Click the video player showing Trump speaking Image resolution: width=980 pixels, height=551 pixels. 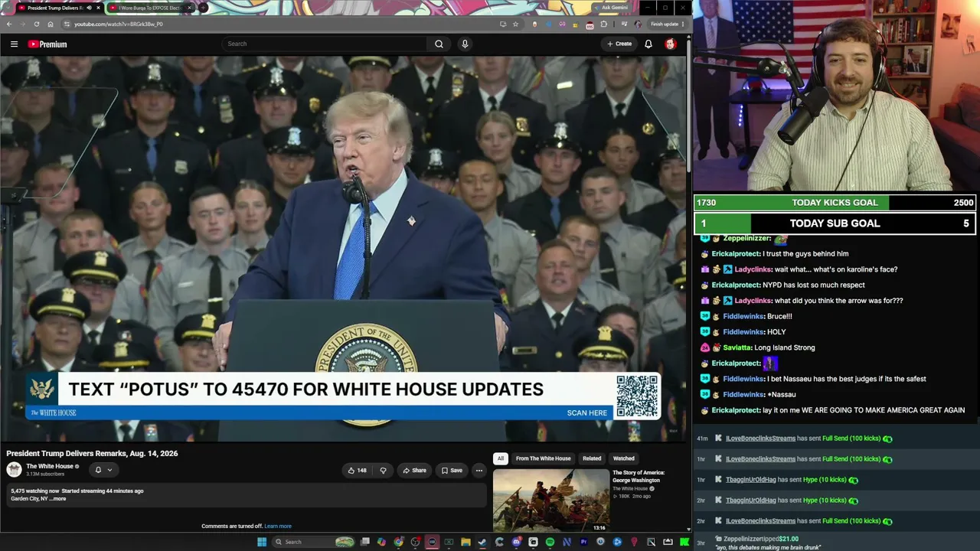(345, 249)
